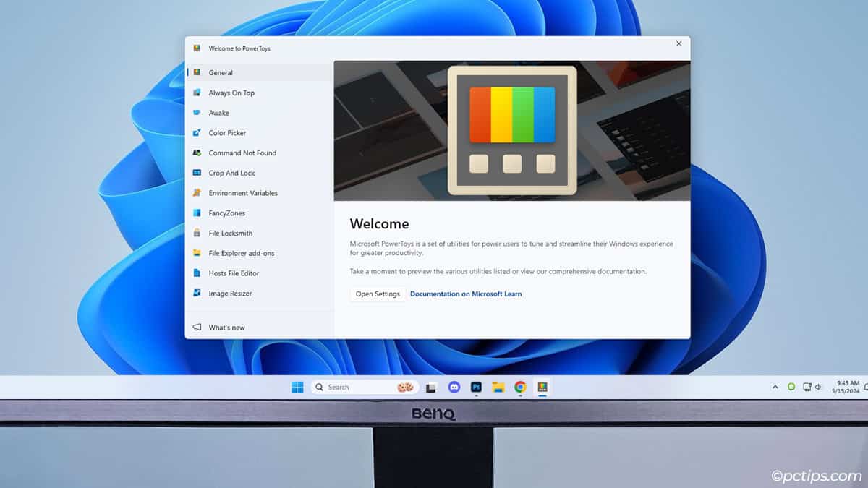868x488 pixels.
Task: Open the FancyZones icon in sidebar
Action: pos(197,213)
